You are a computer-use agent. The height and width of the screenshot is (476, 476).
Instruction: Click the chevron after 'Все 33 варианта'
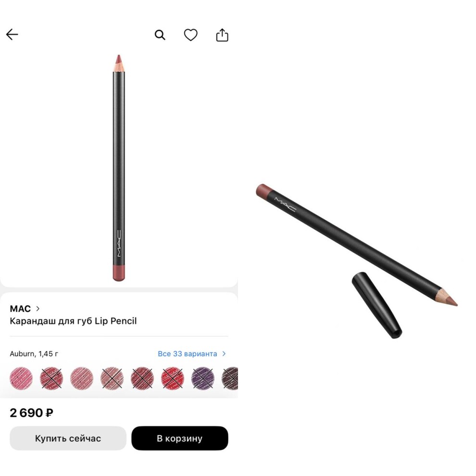pyautogui.click(x=224, y=354)
